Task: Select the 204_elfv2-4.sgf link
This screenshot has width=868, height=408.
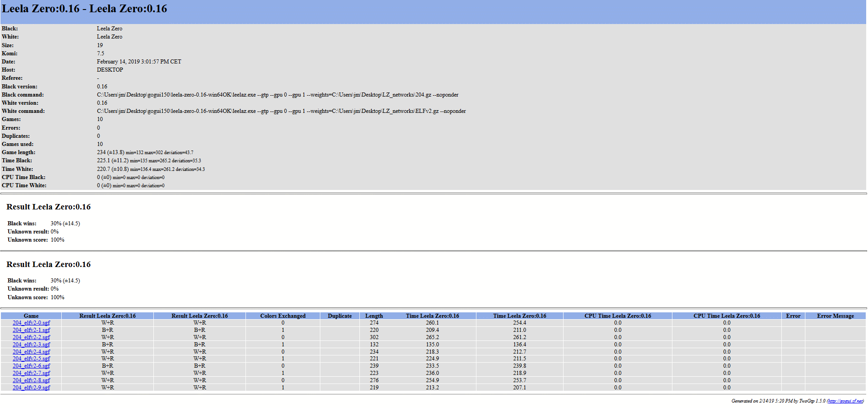Action: pyautogui.click(x=31, y=352)
